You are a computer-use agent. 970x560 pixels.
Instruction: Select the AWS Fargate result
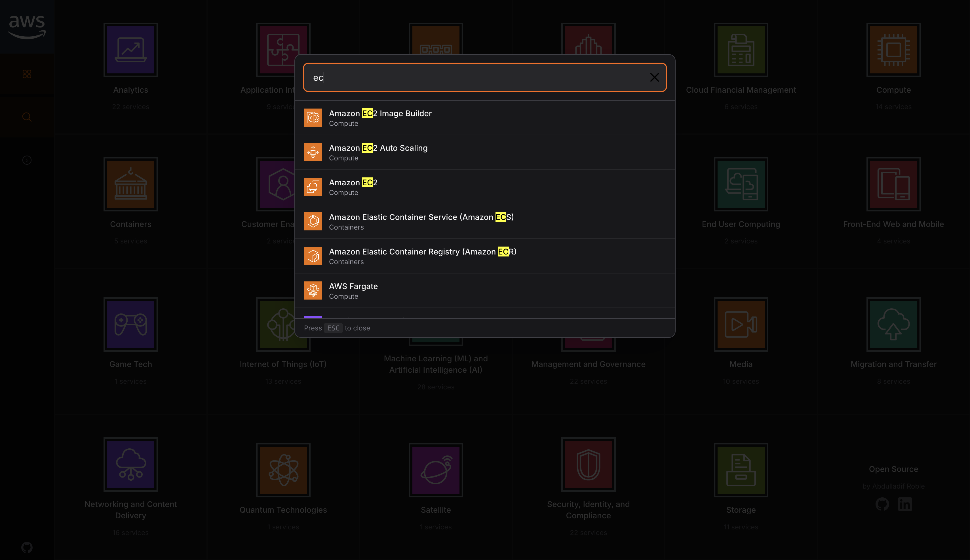pyautogui.click(x=485, y=291)
